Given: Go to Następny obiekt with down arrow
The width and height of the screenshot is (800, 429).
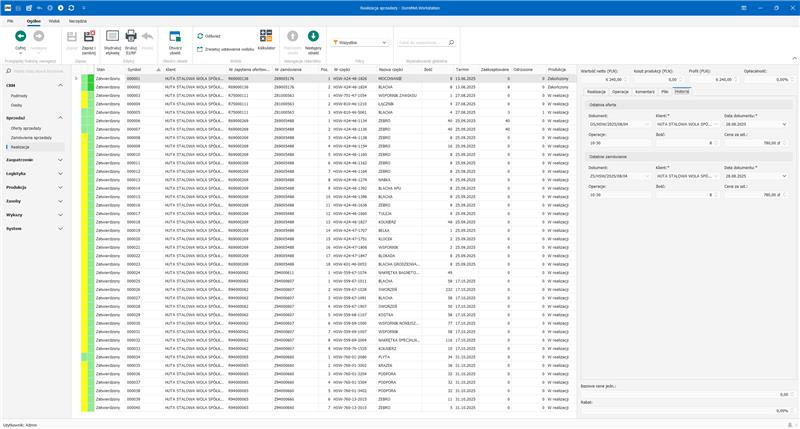Looking at the screenshot, I should click(313, 37).
